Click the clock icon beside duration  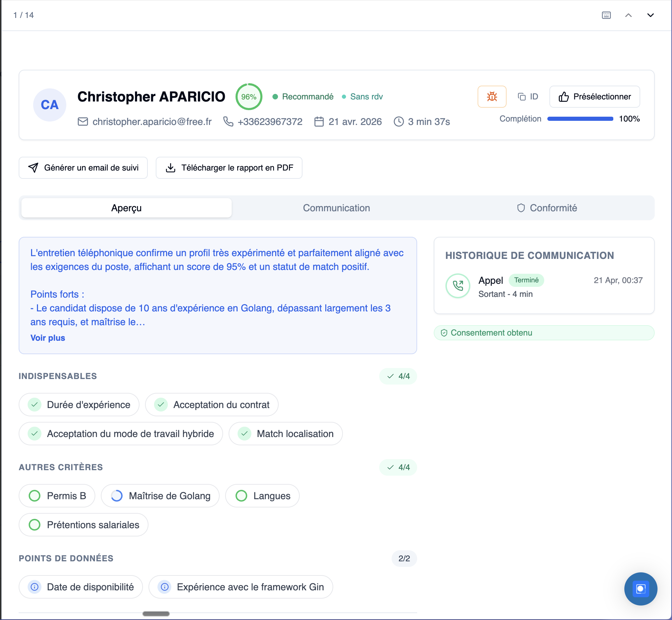pos(399,122)
